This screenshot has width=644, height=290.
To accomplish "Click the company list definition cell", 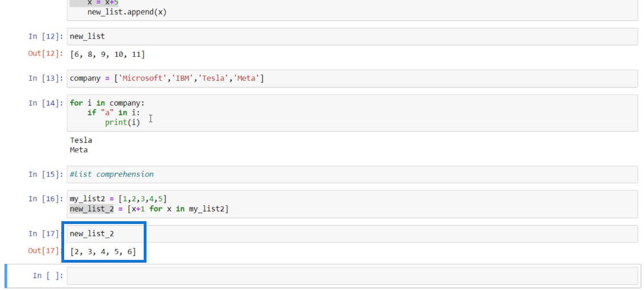I will pos(352,78).
